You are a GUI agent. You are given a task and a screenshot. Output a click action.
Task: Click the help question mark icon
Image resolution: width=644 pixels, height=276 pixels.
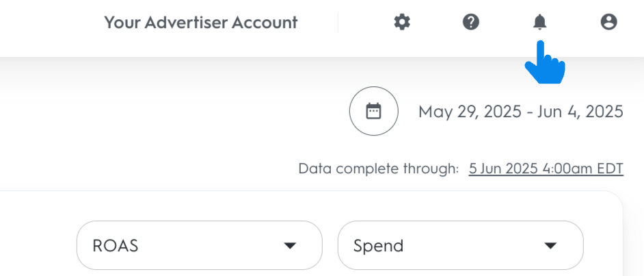click(x=471, y=23)
